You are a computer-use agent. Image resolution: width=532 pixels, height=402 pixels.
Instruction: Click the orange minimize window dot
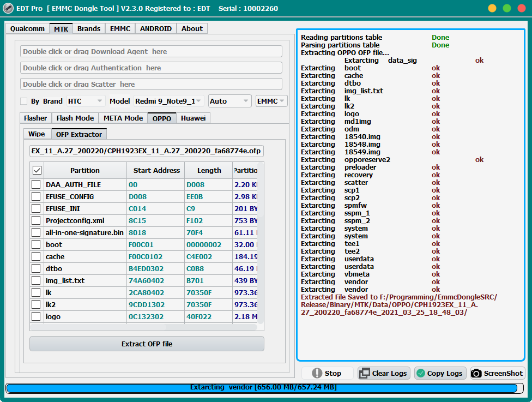[x=492, y=8]
